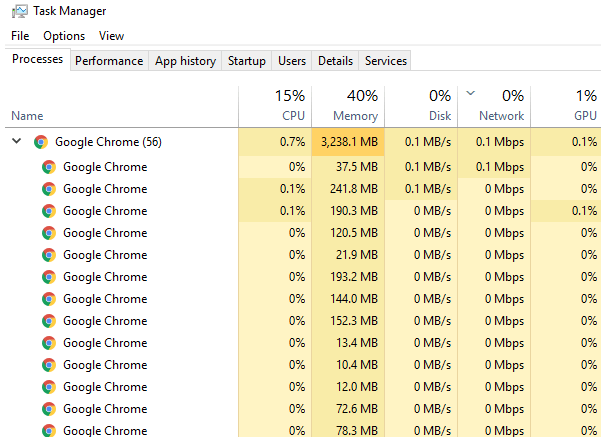This screenshot has height=439, width=601.
Task: Switch to the Performance tab
Action: click(x=109, y=61)
